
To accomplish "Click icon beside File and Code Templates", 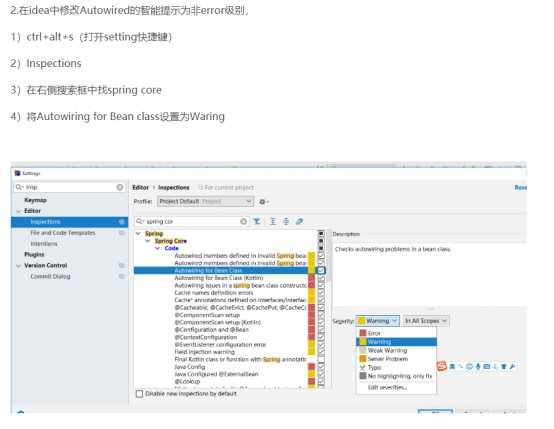I will (122, 233).
